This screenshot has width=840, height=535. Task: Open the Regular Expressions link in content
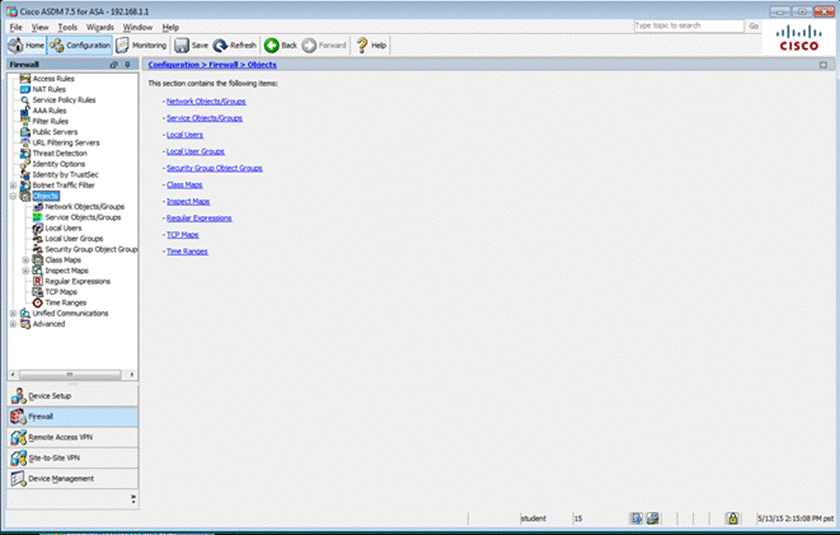pyautogui.click(x=199, y=217)
